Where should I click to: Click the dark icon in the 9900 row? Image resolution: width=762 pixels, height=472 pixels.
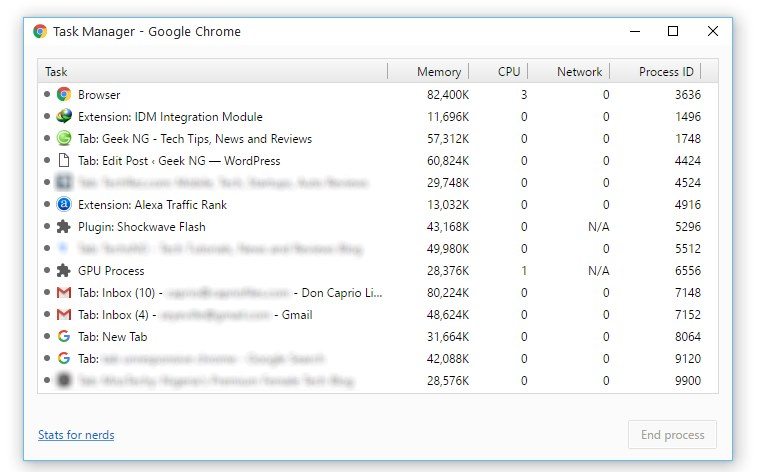coord(64,380)
